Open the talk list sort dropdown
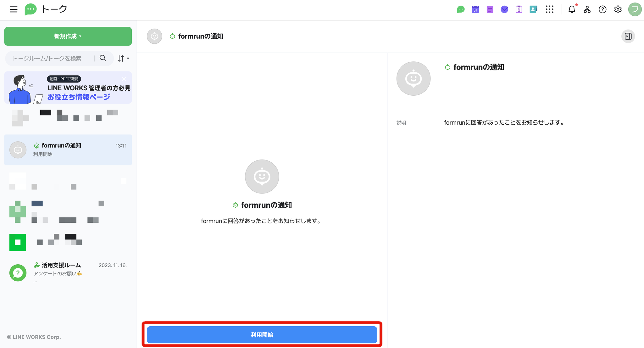 pos(123,59)
